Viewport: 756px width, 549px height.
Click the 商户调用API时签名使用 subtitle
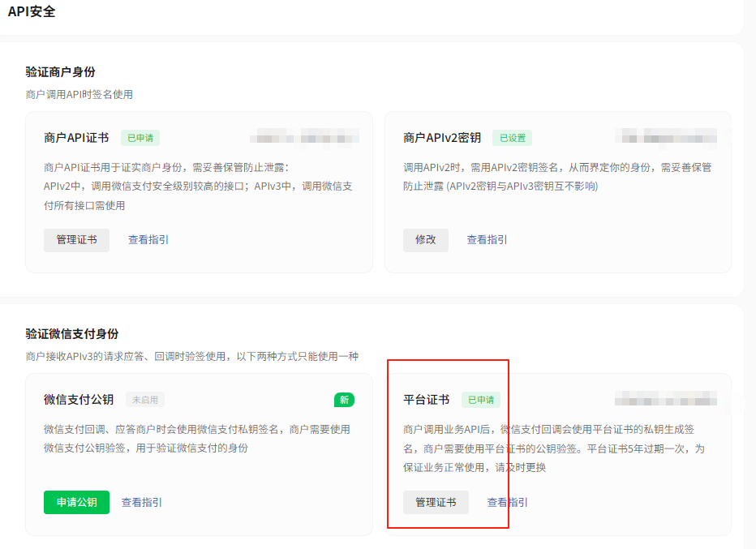79,94
